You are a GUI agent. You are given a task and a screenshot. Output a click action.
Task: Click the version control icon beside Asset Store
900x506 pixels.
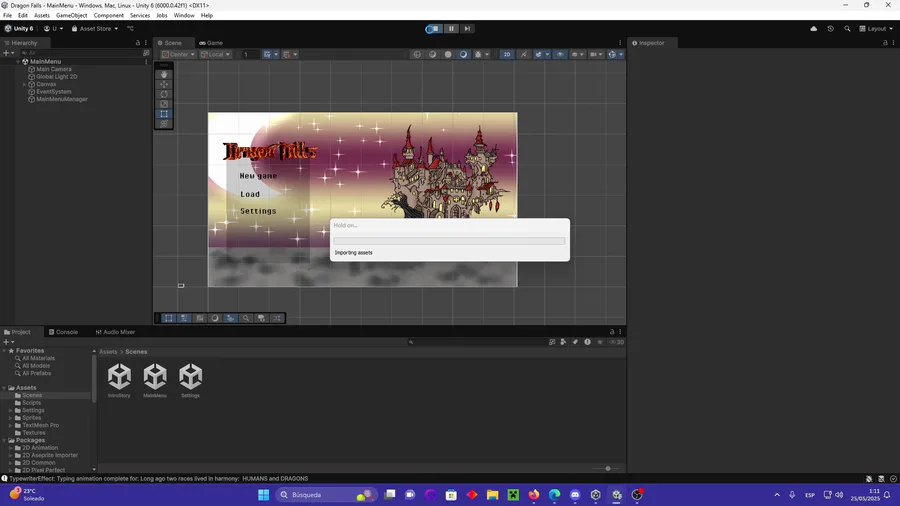[130, 29]
